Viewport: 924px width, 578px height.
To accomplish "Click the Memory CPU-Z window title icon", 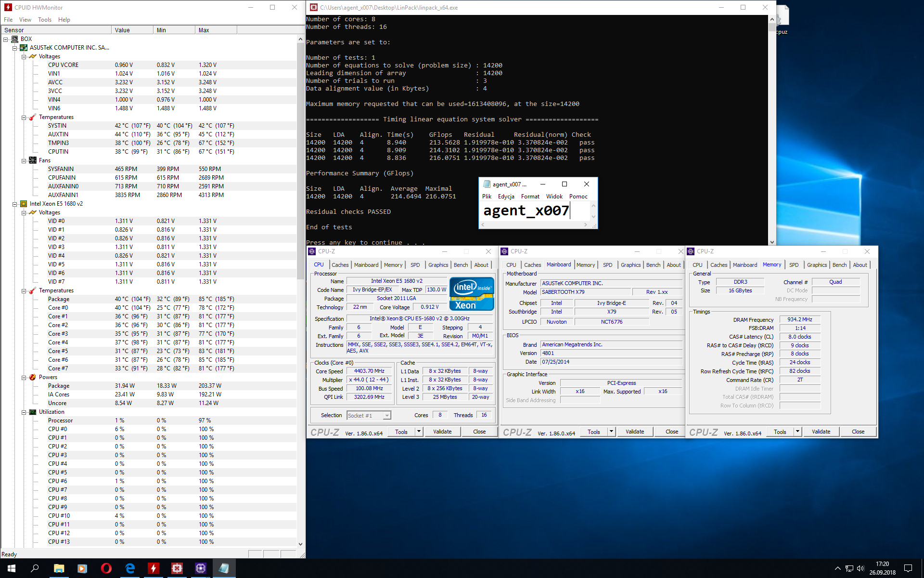I will pyautogui.click(x=691, y=251).
